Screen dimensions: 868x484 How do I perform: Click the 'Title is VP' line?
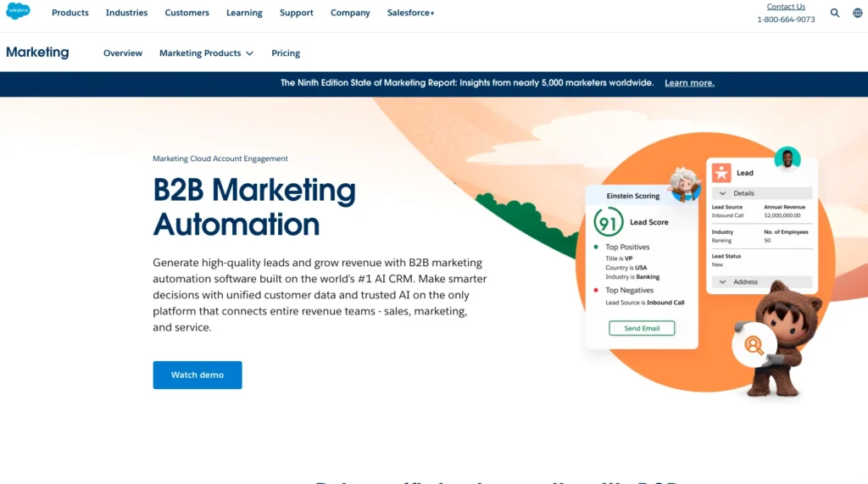(619, 259)
